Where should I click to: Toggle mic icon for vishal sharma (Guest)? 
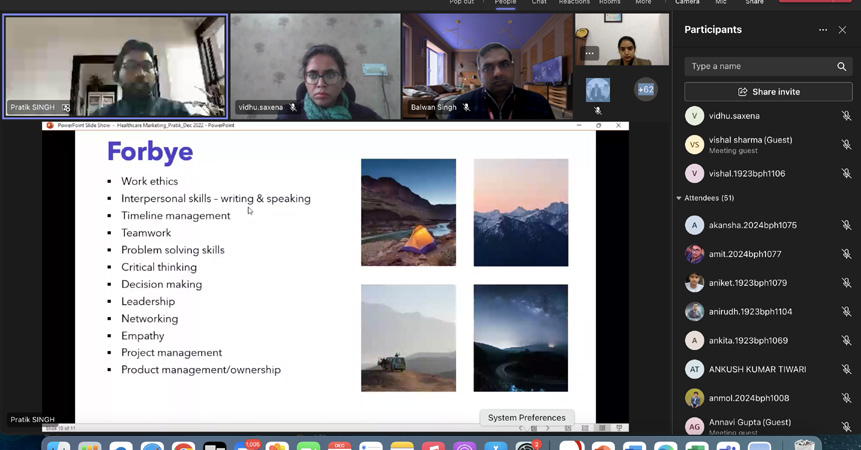[x=846, y=145]
